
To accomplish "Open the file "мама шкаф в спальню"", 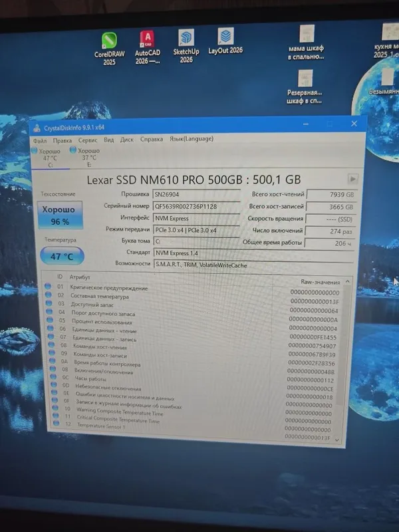I will coord(306,43).
